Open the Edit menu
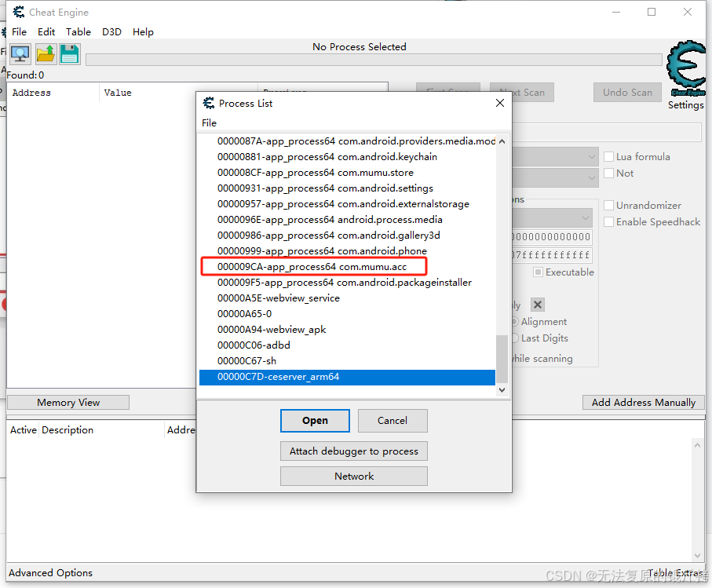Image resolution: width=712 pixels, height=588 pixels. click(46, 31)
